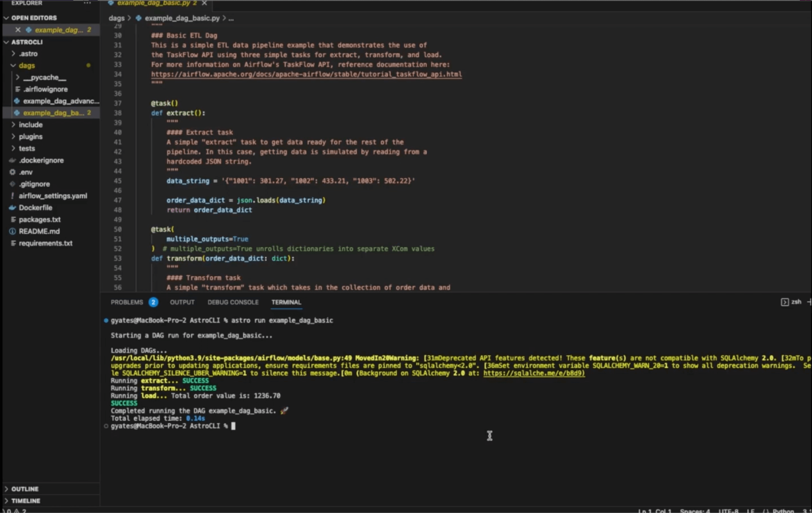The height and width of the screenshot is (513, 812).
Task: Close the example_dag_basic.py editor tab
Action: 204,3
